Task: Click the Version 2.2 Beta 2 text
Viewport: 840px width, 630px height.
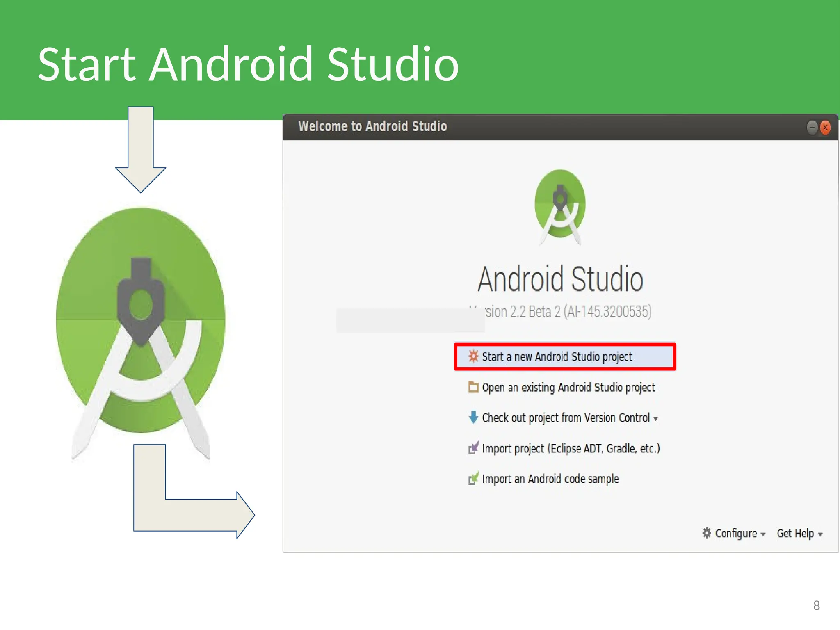Action: [560, 312]
